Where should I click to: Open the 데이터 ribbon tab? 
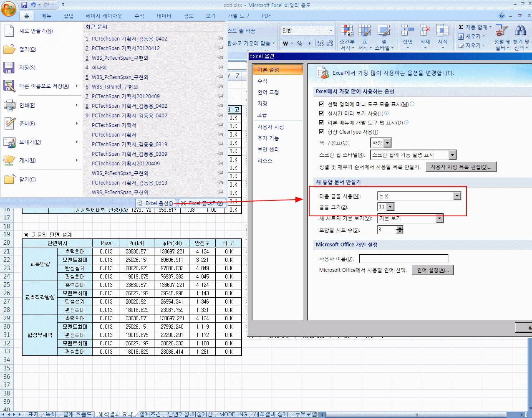pos(164,16)
